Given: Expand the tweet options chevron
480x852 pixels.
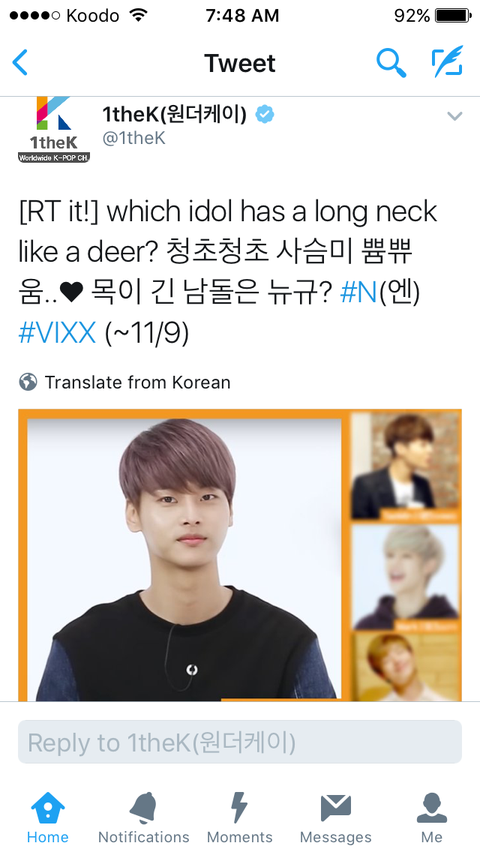Looking at the screenshot, I should tap(454, 116).
